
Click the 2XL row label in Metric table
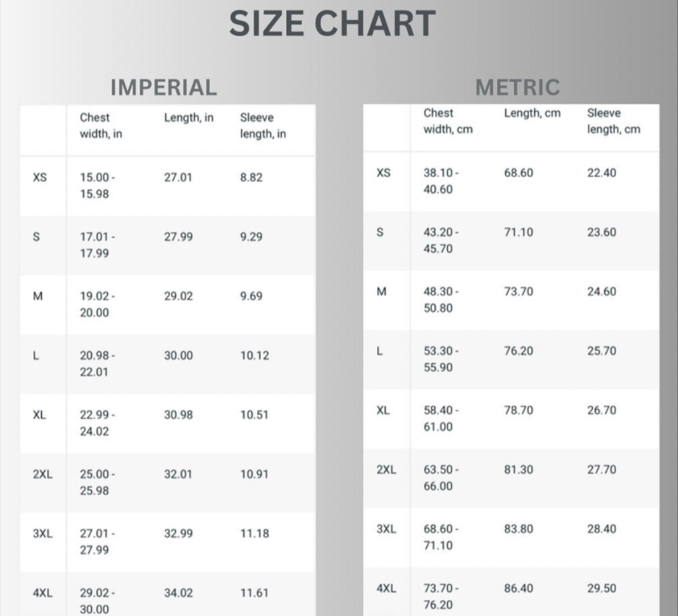[386, 470]
